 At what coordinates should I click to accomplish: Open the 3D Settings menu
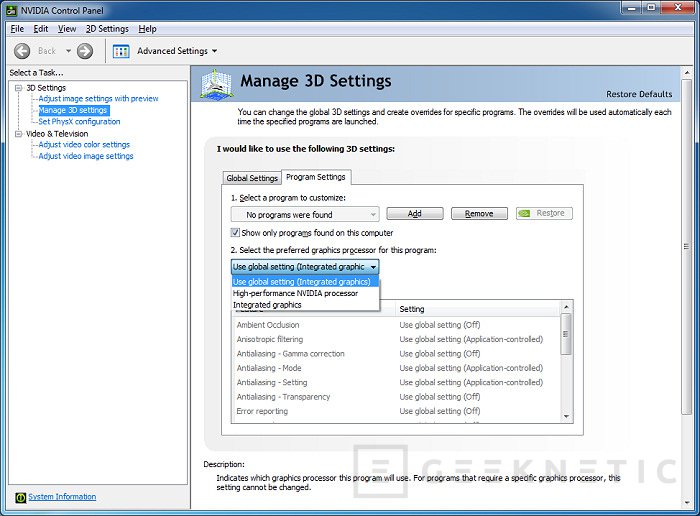107,29
